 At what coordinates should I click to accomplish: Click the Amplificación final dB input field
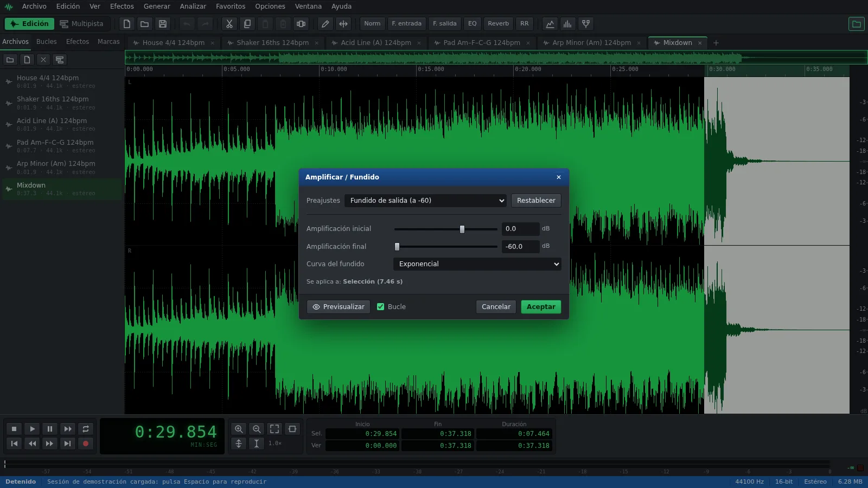[x=520, y=247]
